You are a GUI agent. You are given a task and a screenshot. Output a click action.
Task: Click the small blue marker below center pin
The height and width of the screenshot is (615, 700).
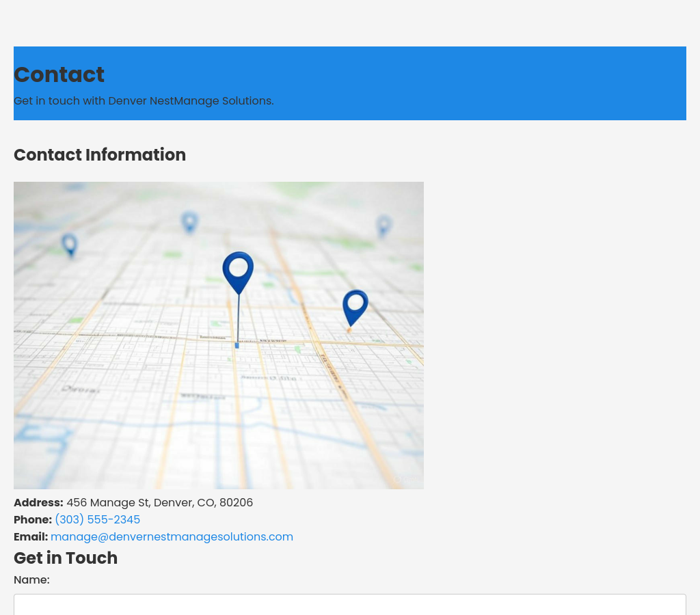click(237, 345)
